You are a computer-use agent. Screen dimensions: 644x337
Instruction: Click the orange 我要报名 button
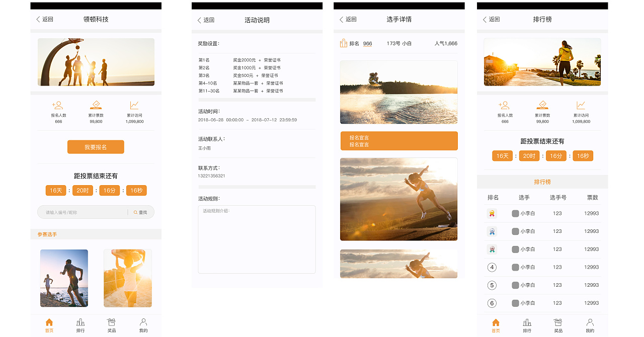pyautogui.click(x=96, y=147)
